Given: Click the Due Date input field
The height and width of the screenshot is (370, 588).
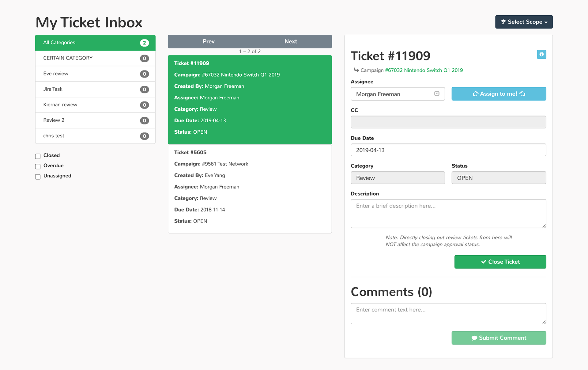Looking at the screenshot, I should [x=448, y=150].
